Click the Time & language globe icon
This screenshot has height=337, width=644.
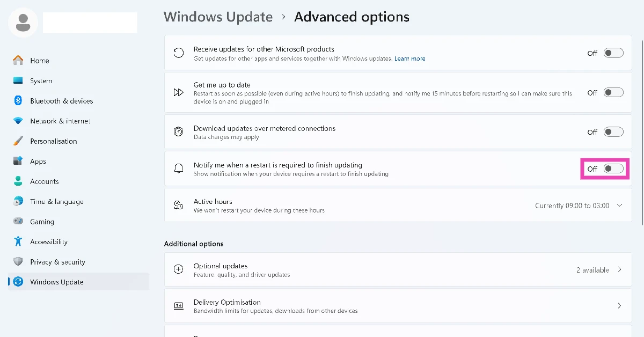18,202
